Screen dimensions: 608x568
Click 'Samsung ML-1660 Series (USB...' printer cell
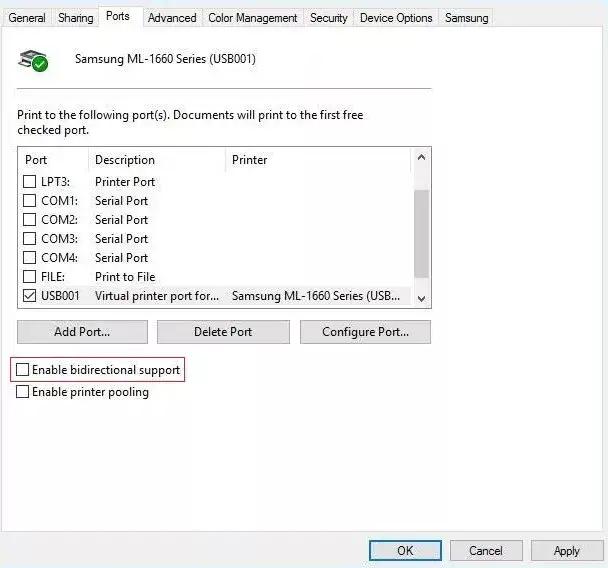point(316,296)
